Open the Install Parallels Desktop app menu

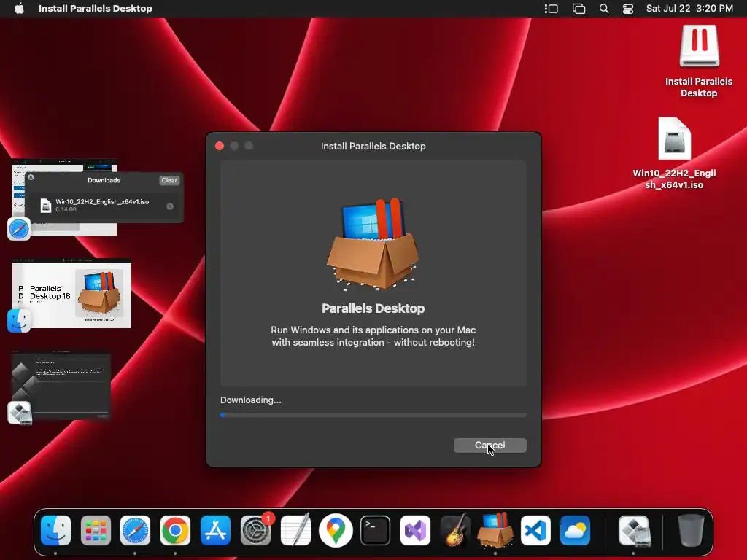pos(96,9)
